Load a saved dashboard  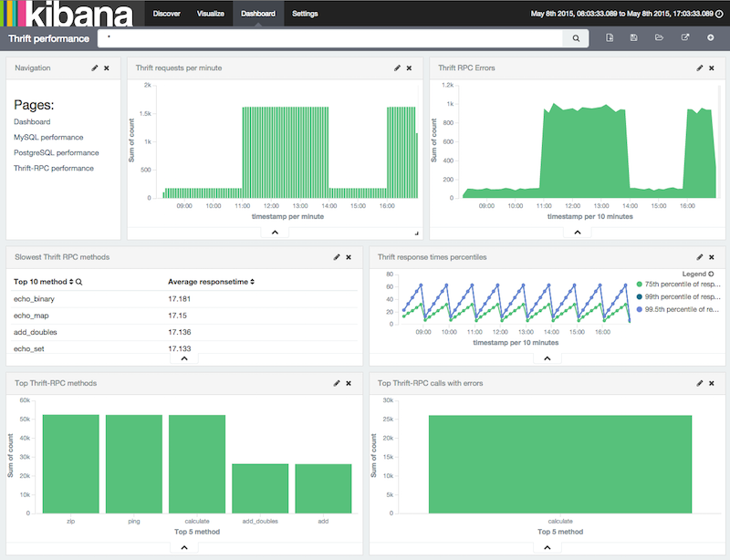pyautogui.click(x=658, y=38)
